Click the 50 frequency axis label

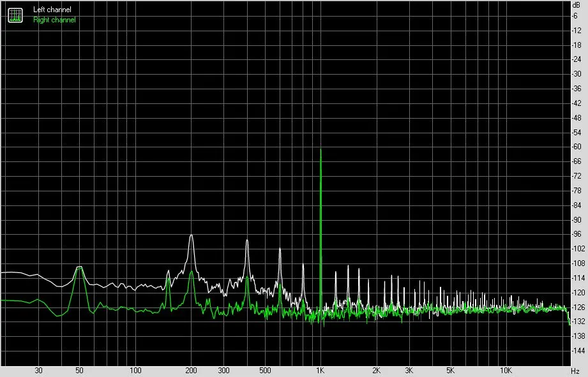click(x=79, y=371)
